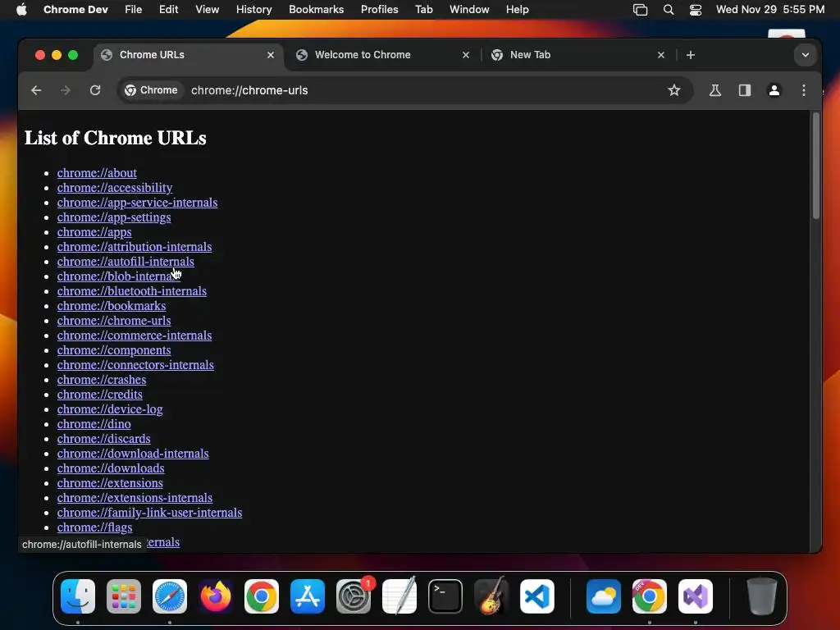Image resolution: width=840 pixels, height=630 pixels.
Task: Open chrome://family-link-user-internals link
Action: 149,513
